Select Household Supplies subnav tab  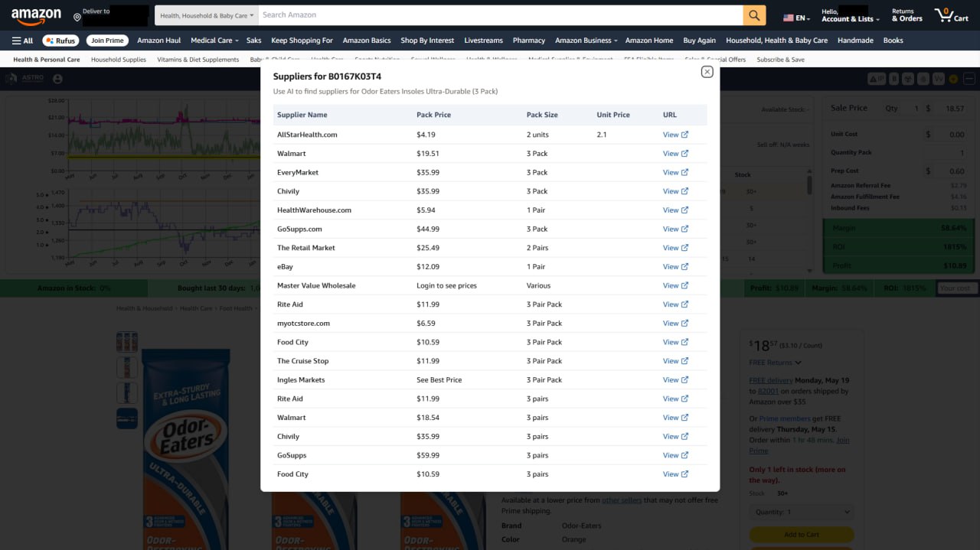coord(119,60)
